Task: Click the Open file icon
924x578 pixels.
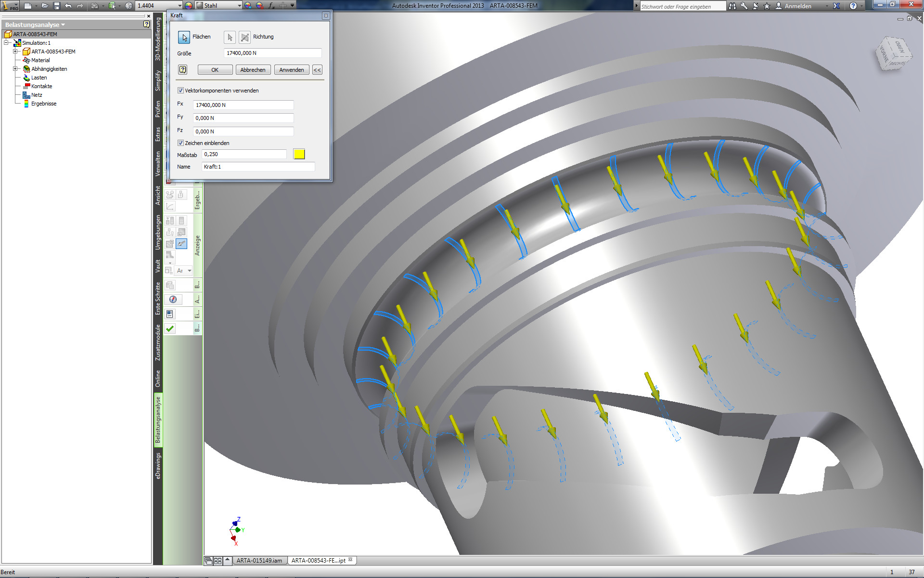Action: tap(45, 6)
